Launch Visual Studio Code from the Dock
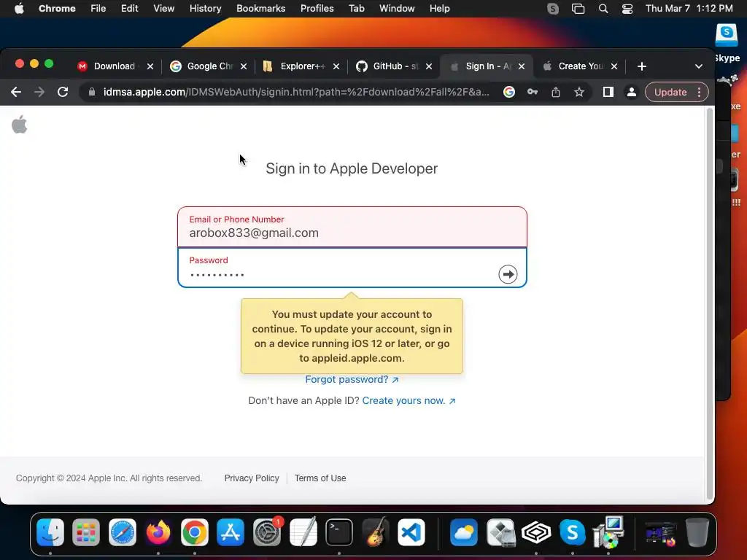This screenshot has width=747, height=560. 411,532
